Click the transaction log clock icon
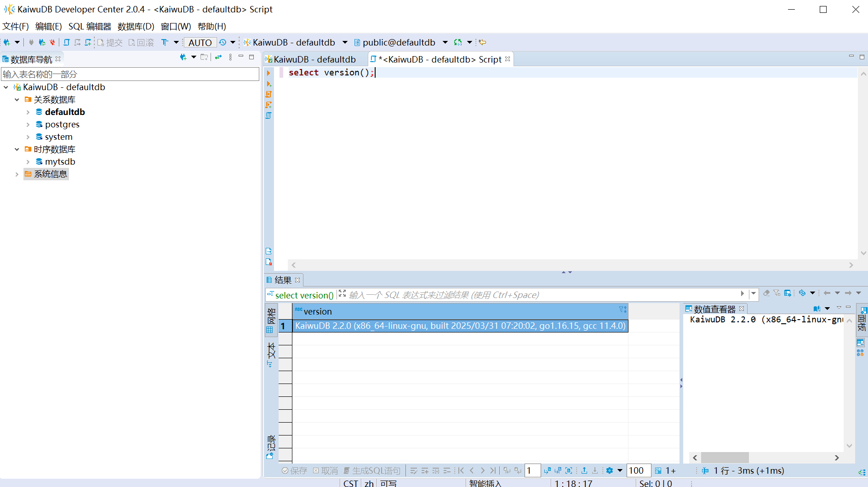The width and height of the screenshot is (868, 487). click(223, 42)
